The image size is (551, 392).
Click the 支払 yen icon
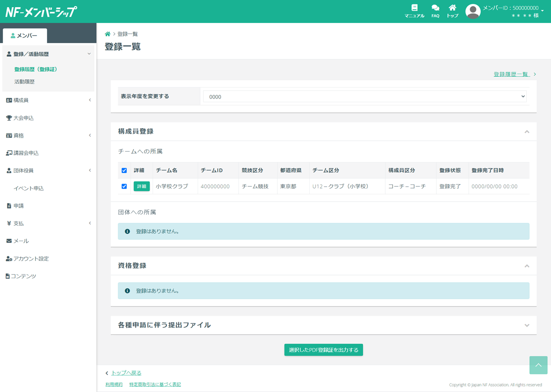[9, 223]
